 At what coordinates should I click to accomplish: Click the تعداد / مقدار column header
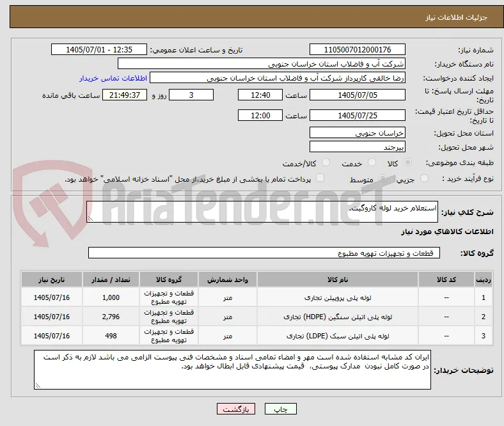[111, 280]
